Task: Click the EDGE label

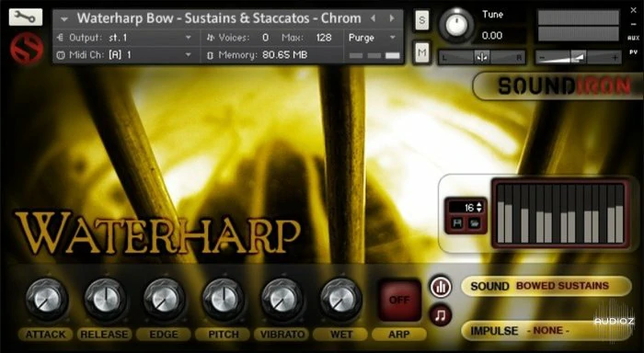Action: [x=164, y=335]
